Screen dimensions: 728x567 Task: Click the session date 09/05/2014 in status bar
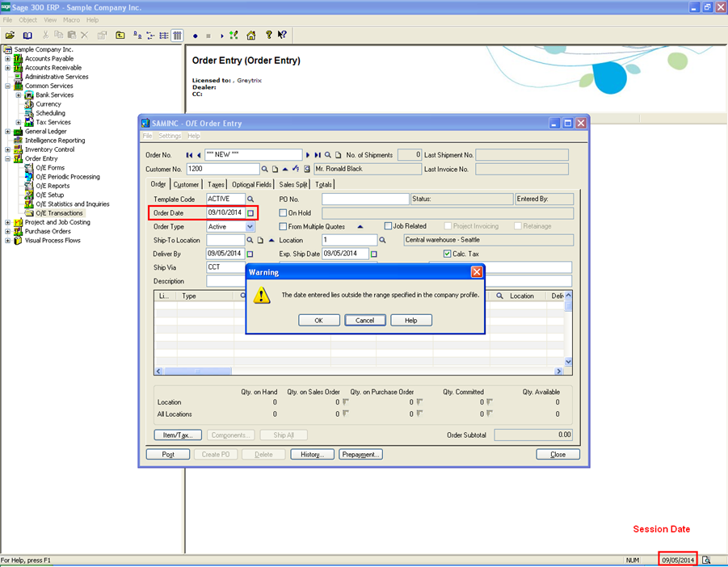[678, 560]
